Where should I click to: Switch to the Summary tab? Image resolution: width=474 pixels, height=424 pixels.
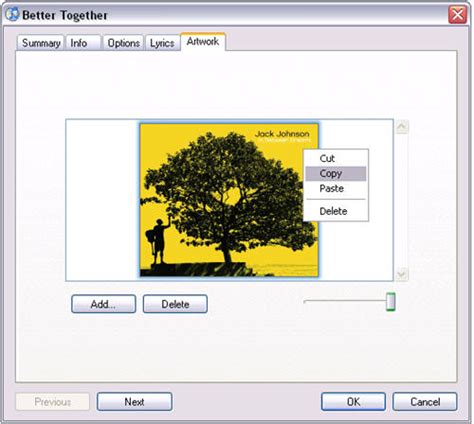point(41,43)
